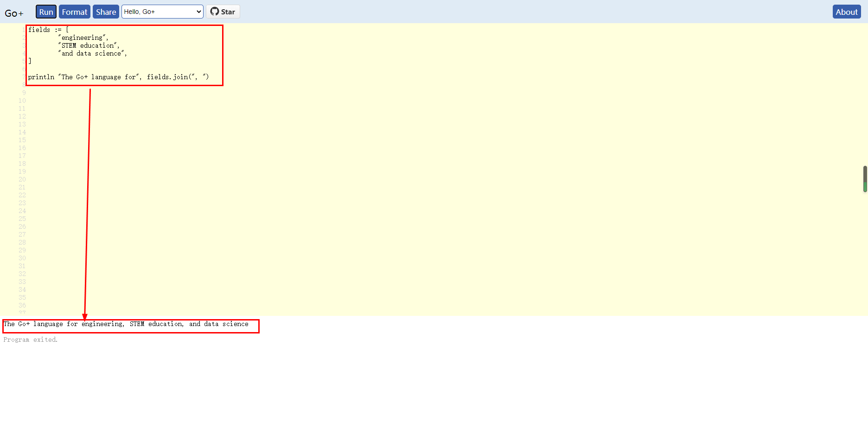Click the closing bracket on line five

[30, 61]
